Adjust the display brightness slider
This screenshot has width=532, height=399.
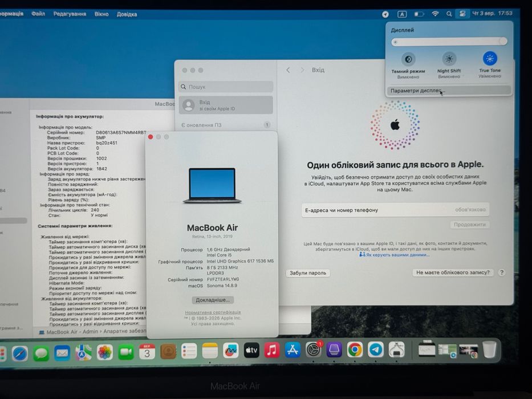[449, 42]
